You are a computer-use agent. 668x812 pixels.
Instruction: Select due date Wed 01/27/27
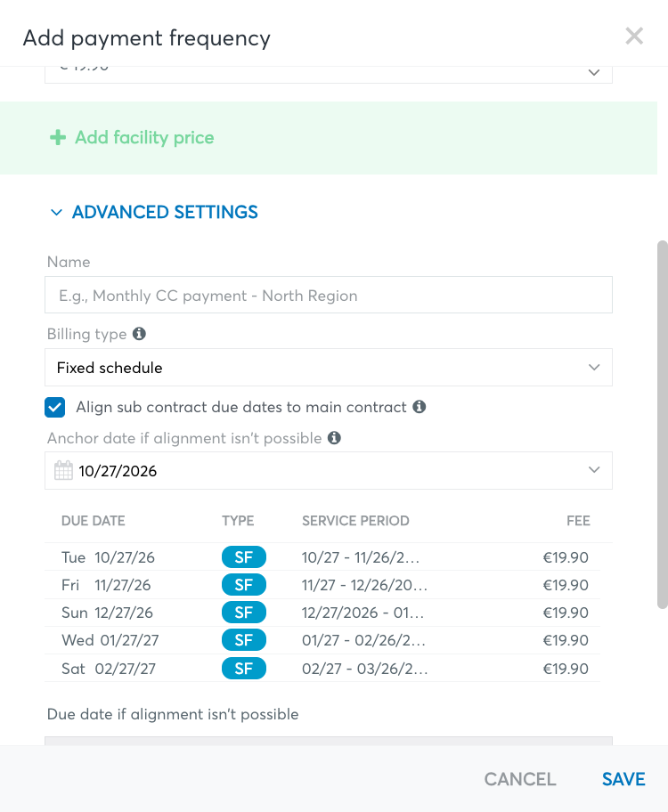[x=110, y=640]
